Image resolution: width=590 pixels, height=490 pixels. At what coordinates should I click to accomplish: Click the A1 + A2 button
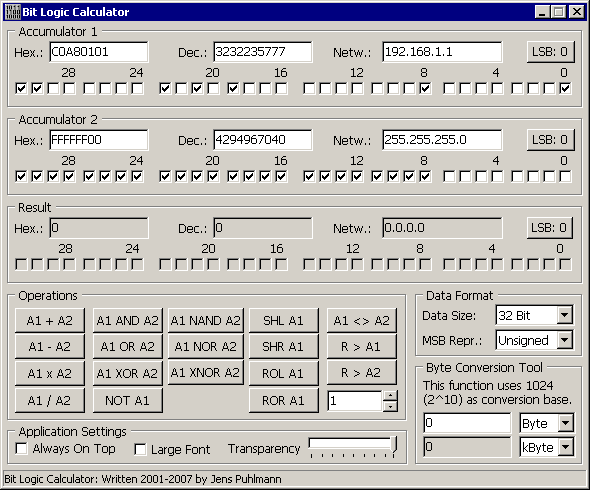(50, 320)
